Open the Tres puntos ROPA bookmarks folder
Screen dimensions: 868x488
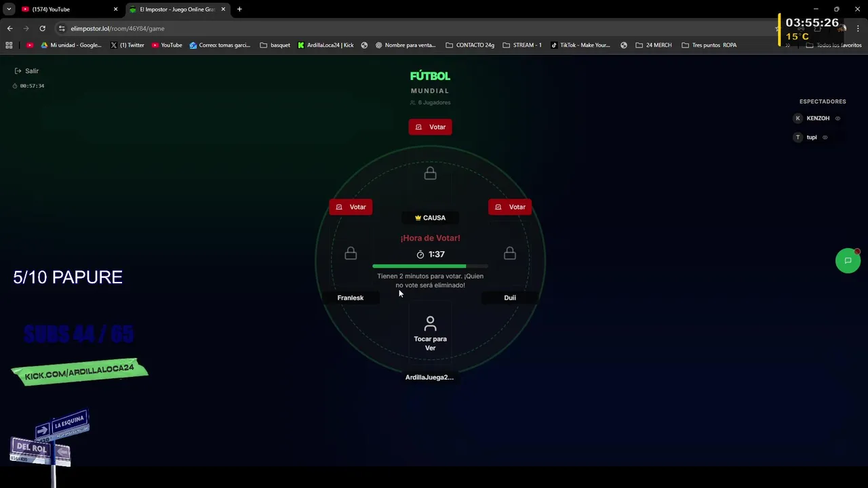coord(709,45)
